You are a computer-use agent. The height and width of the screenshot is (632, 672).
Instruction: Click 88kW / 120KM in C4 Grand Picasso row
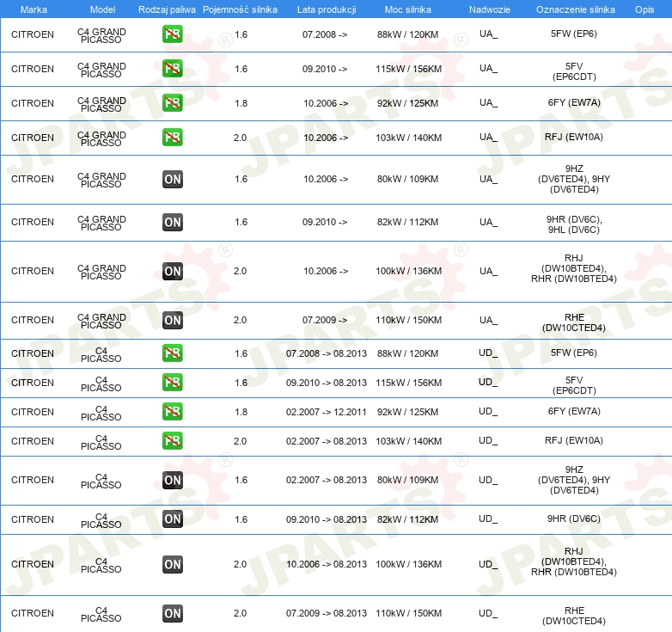click(x=407, y=34)
